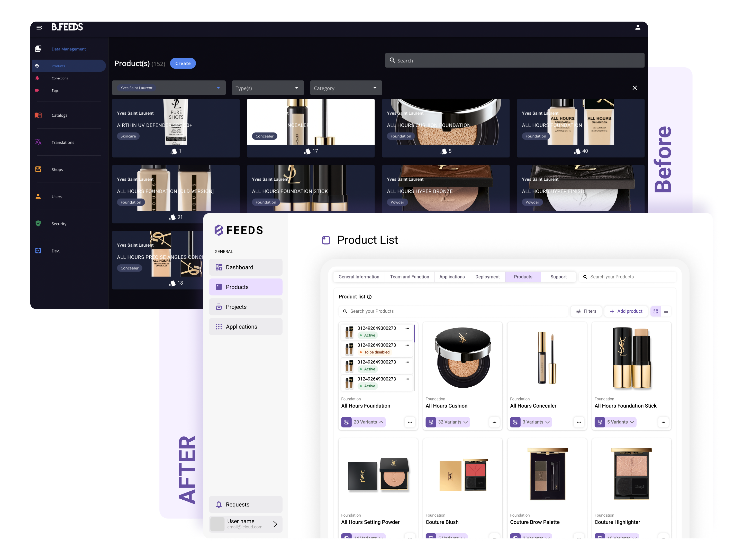Open All Hours Cushion product image
The width and height of the screenshot is (743, 560).
463,358
